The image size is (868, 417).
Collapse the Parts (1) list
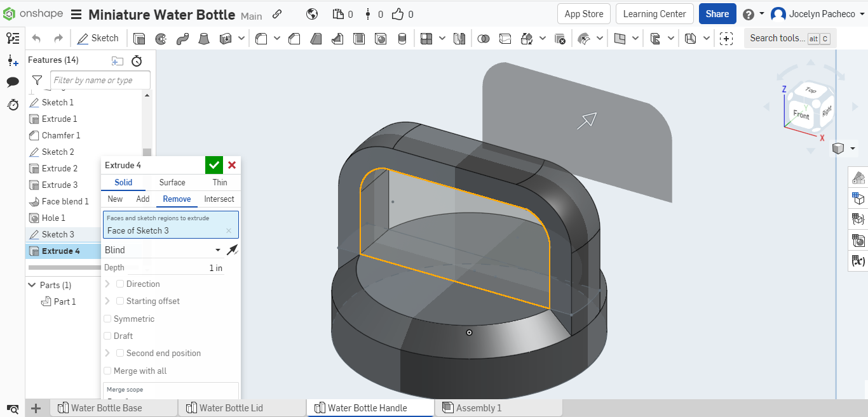pos(32,285)
